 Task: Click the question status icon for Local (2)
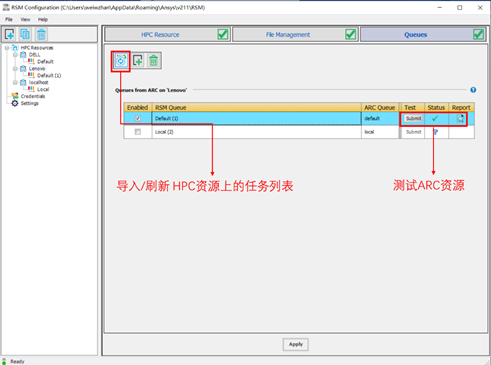pyautogui.click(x=436, y=132)
